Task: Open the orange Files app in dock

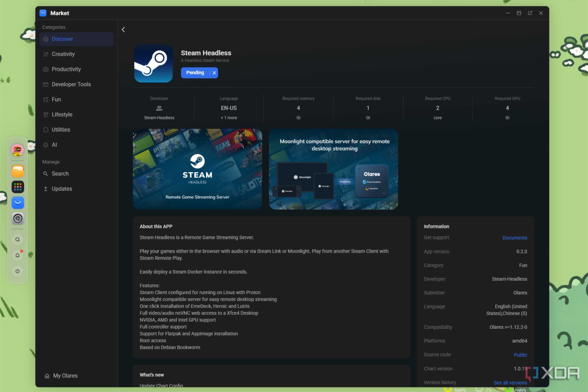Action: pyautogui.click(x=18, y=171)
